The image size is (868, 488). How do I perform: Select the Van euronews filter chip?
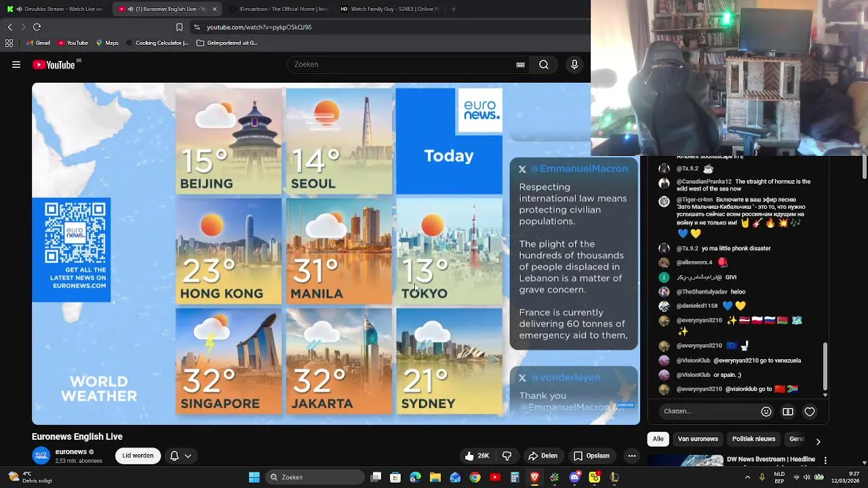coord(698,439)
